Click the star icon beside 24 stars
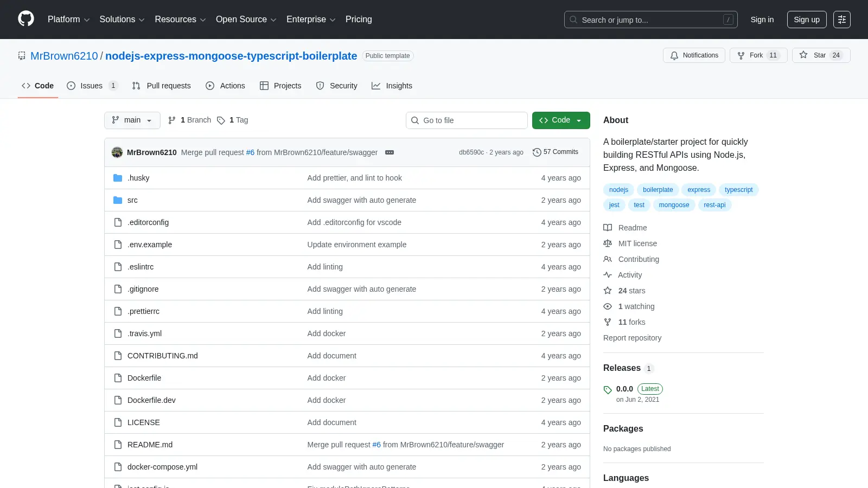The height and width of the screenshot is (488, 868). [x=608, y=291]
